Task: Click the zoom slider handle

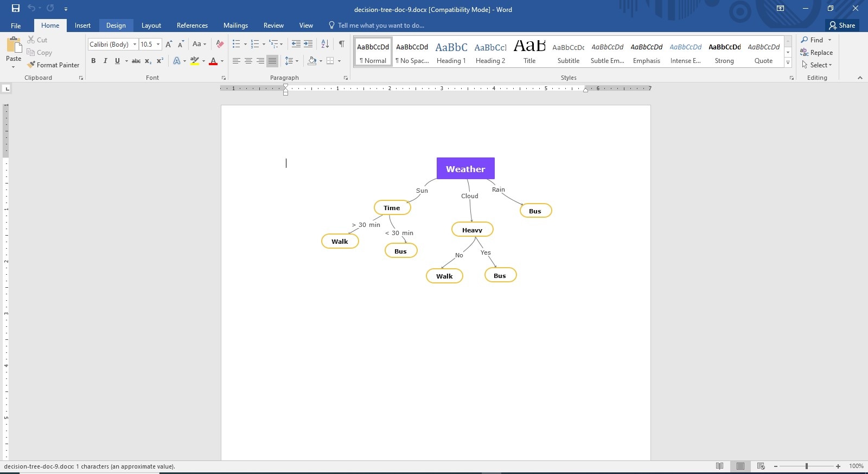Action: (807, 466)
